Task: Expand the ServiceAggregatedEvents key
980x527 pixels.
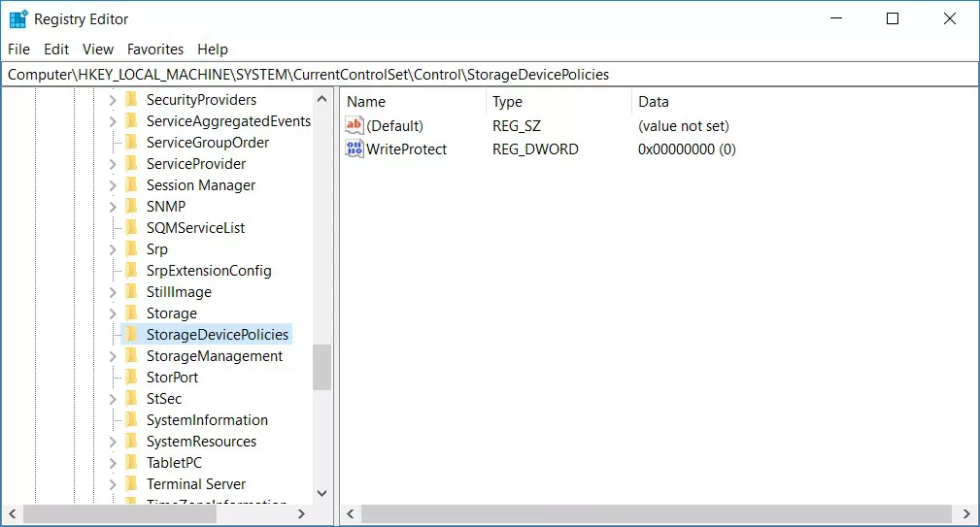Action: tap(113, 121)
